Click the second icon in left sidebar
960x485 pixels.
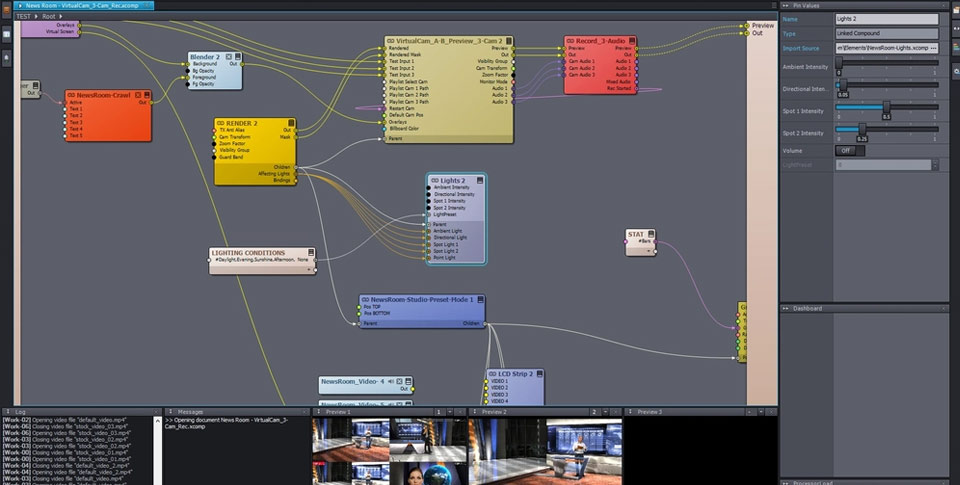(x=6, y=34)
